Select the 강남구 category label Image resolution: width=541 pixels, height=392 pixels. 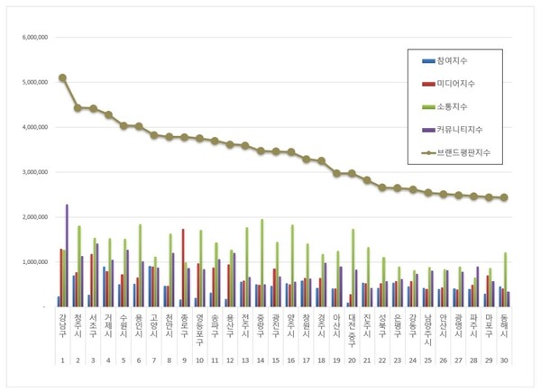(62, 325)
